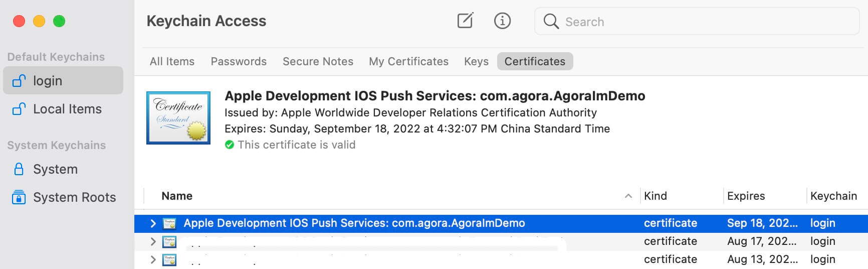This screenshot has height=269, width=868.
Task: Expand the Apple Development IOS Push Services row
Action: [x=153, y=223]
